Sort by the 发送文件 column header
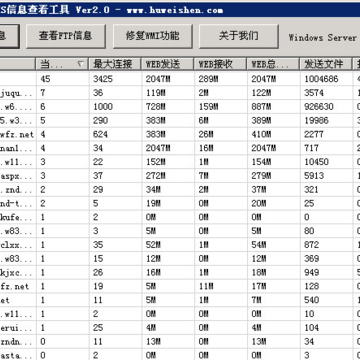This screenshot has width=360, height=360. point(326,64)
